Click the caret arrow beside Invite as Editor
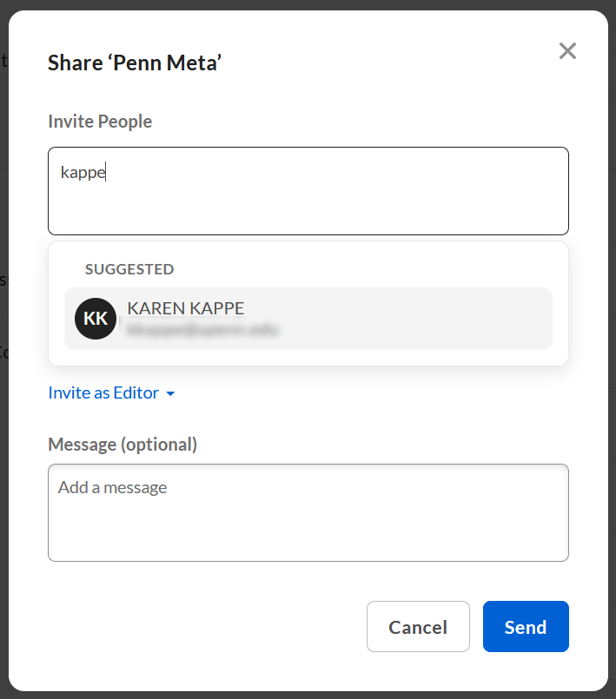This screenshot has height=699, width=616. coord(170,394)
